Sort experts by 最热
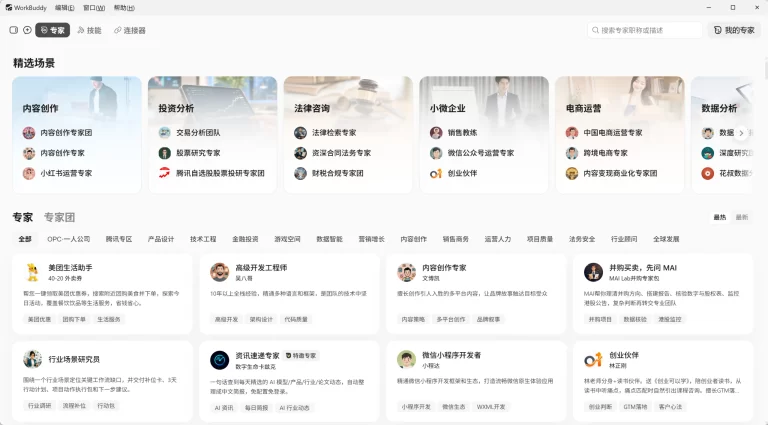The height and width of the screenshot is (425, 768). [720, 217]
